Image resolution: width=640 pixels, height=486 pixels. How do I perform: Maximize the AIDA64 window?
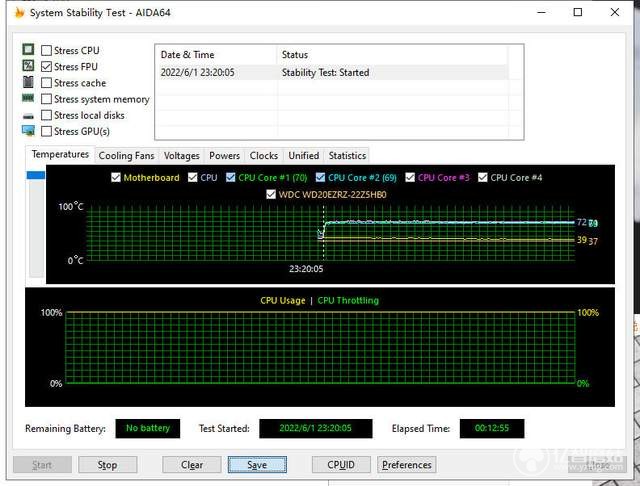point(578,12)
